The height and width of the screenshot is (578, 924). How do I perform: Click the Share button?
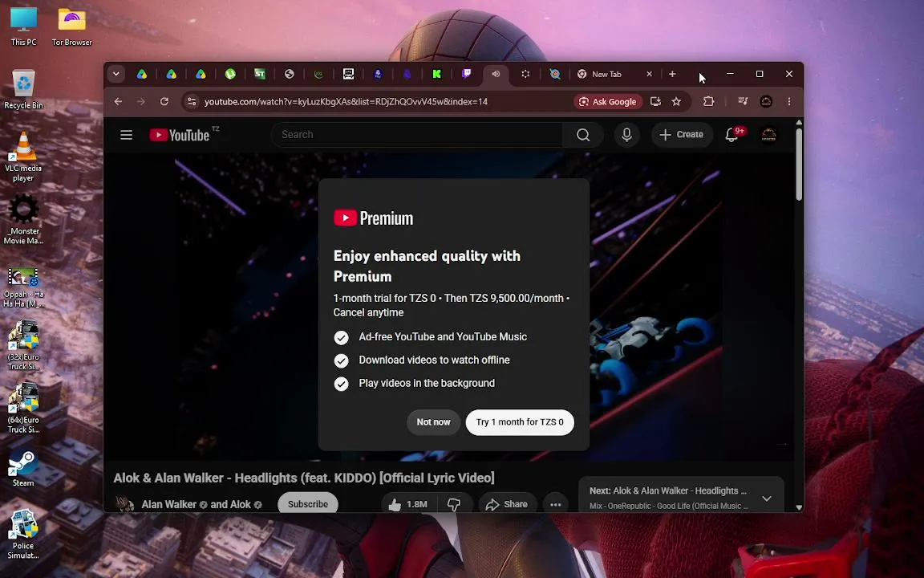pyautogui.click(x=507, y=504)
